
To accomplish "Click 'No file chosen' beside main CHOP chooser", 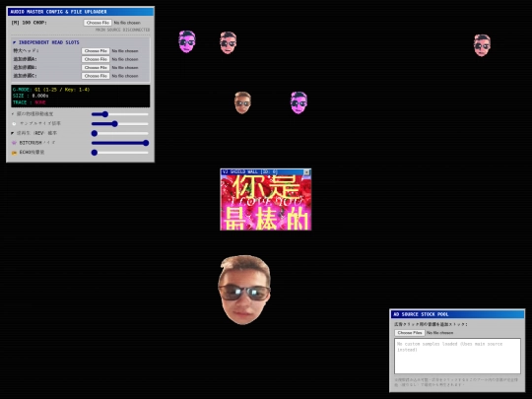I will (x=127, y=23).
